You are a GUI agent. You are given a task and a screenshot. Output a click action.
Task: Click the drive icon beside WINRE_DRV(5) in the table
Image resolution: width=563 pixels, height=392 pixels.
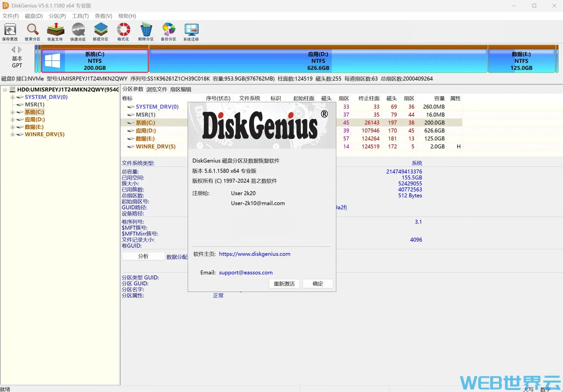[131, 146]
